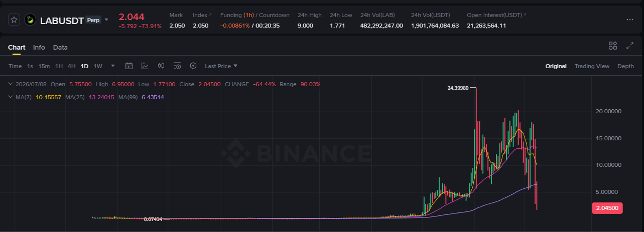Open the chart layout grid icon
The image size is (644, 232).
613,46
